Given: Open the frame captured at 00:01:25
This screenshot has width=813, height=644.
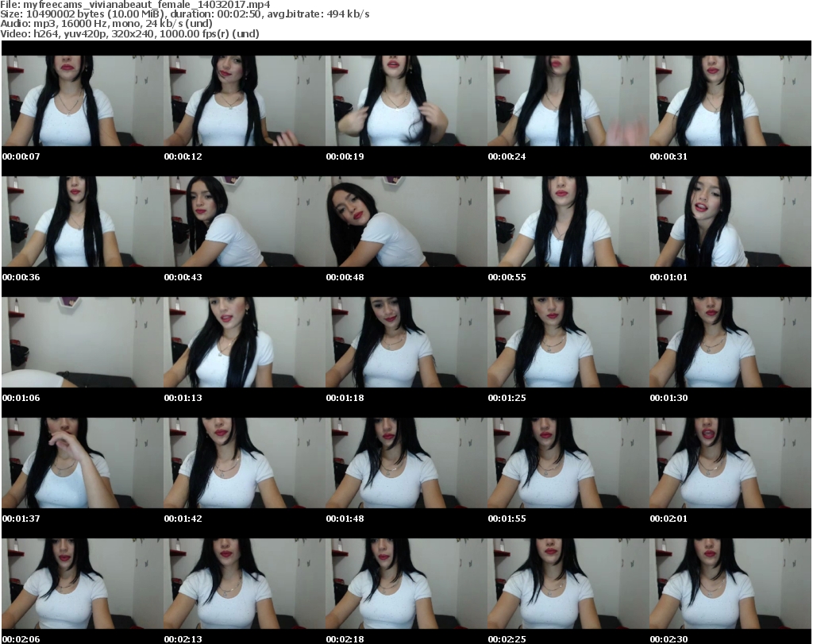Looking at the screenshot, I should click(568, 342).
